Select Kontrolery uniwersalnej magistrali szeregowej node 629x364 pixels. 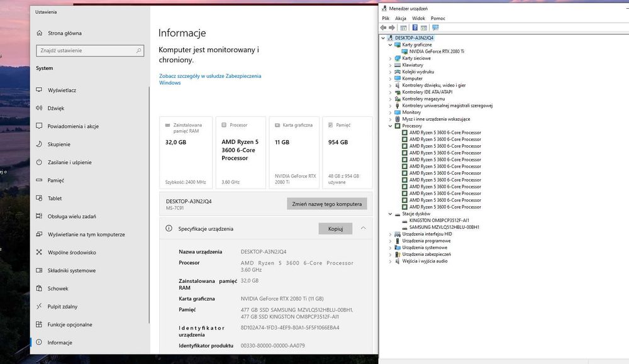(447, 106)
